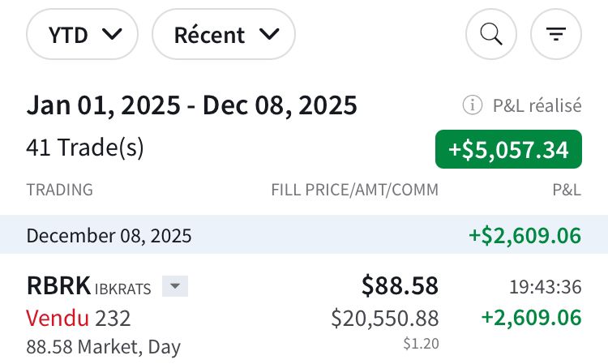Click the $20,550.88 trade amount
The height and width of the screenshot is (364, 608).
[384, 319]
